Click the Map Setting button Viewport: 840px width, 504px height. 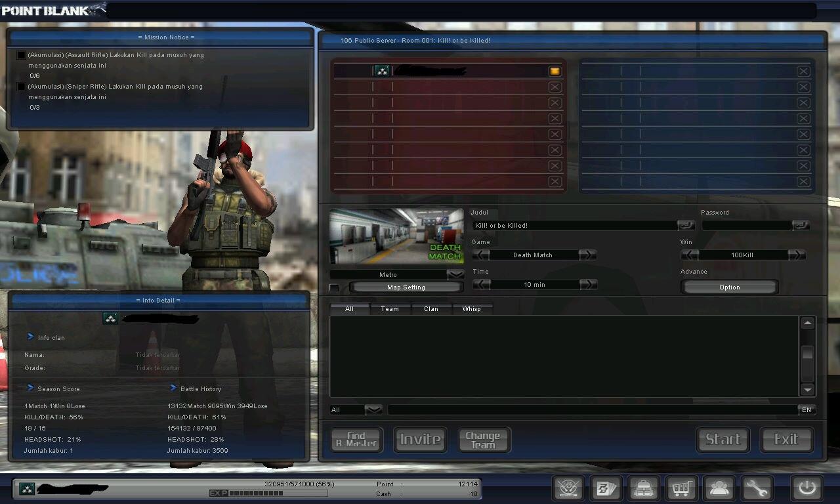pyautogui.click(x=406, y=287)
